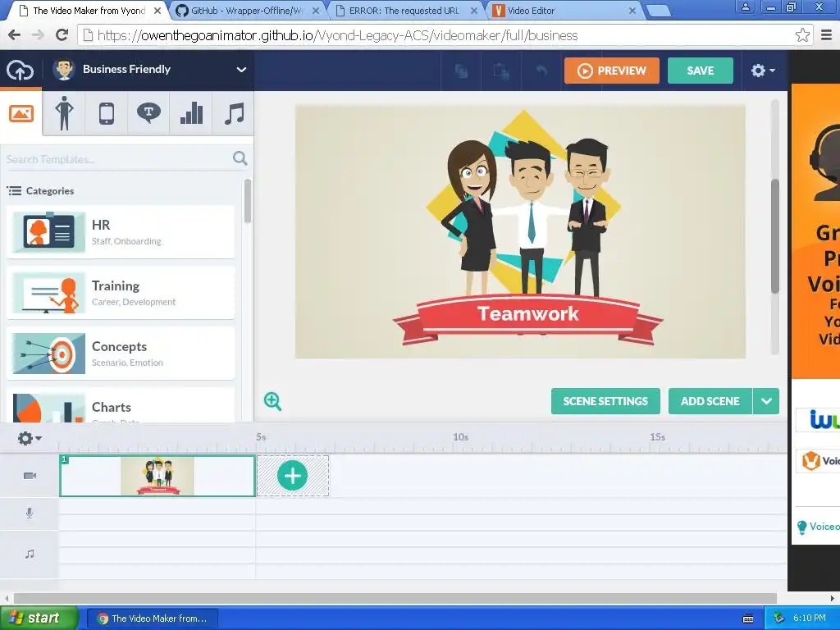The height and width of the screenshot is (630, 840).
Task: Open the Text speech bubble tab
Action: (x=148, y=113)
